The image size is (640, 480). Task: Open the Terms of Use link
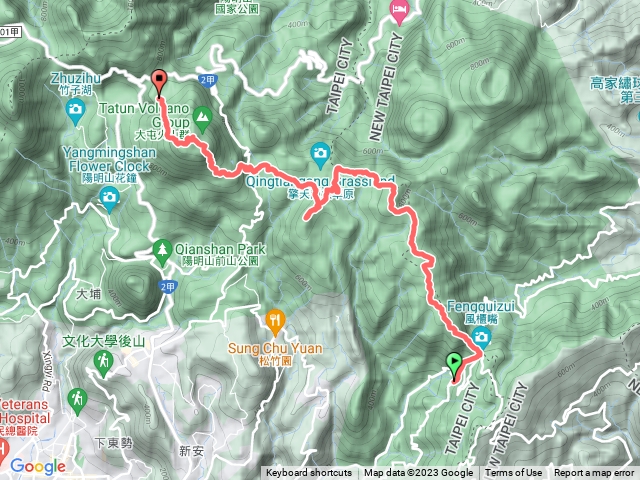[513, 473]
